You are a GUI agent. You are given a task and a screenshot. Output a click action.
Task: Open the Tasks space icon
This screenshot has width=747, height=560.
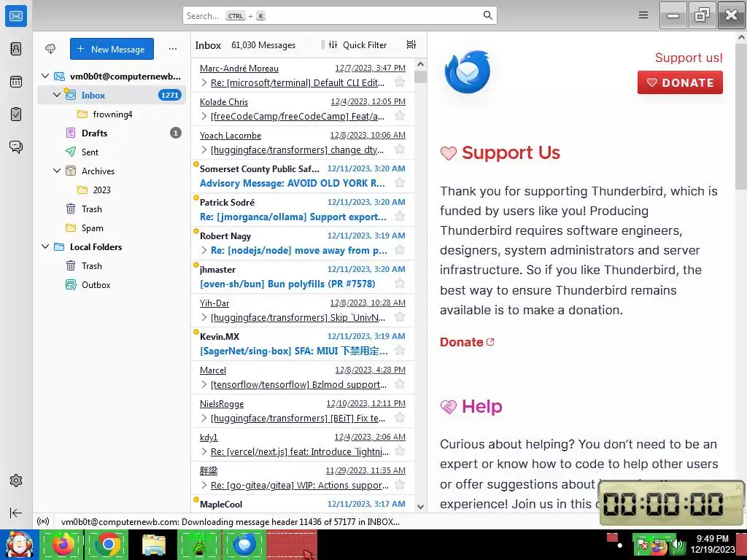click(16, 114)
